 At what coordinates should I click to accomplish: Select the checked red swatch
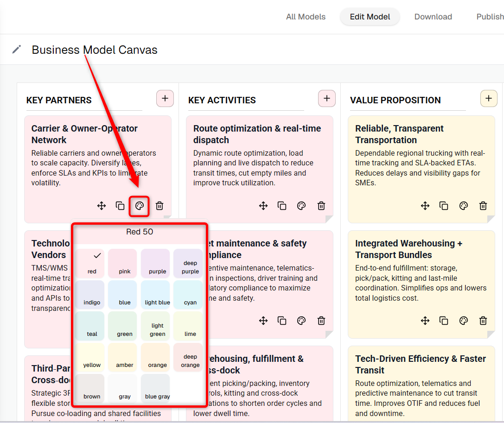coord(92,263)
